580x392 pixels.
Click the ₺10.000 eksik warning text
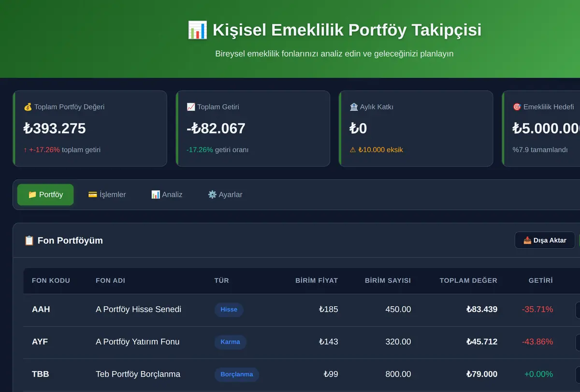click(380, 150)
